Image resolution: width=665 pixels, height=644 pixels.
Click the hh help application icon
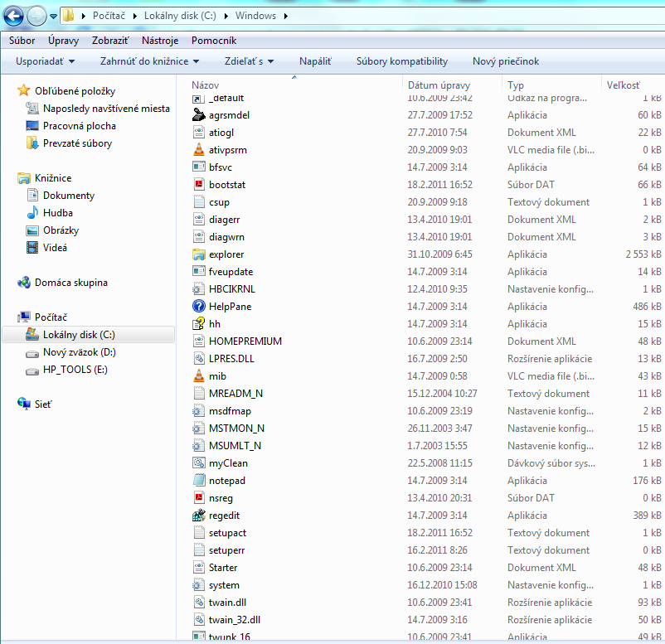198,324
